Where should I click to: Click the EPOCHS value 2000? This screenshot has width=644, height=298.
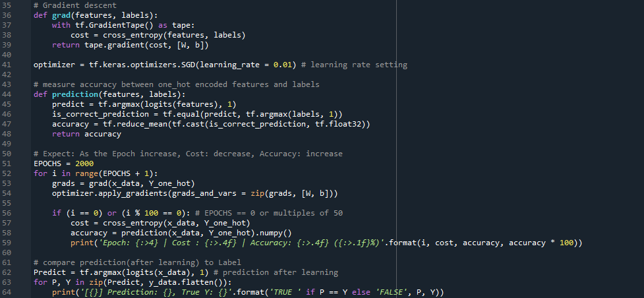pos(84,164)
